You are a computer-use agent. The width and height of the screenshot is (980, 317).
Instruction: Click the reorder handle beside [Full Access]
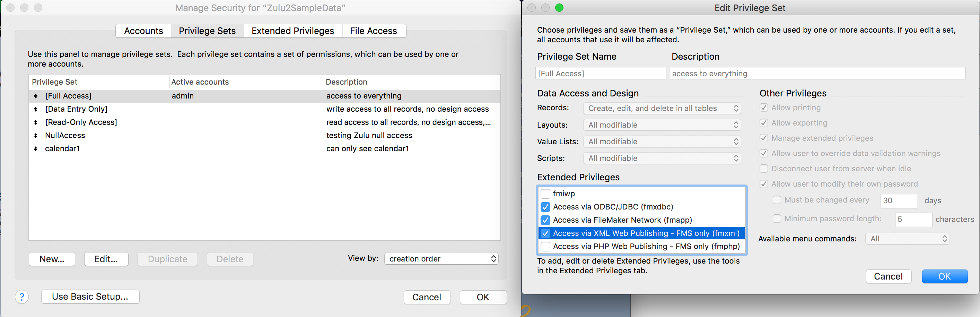click(36, 96)
